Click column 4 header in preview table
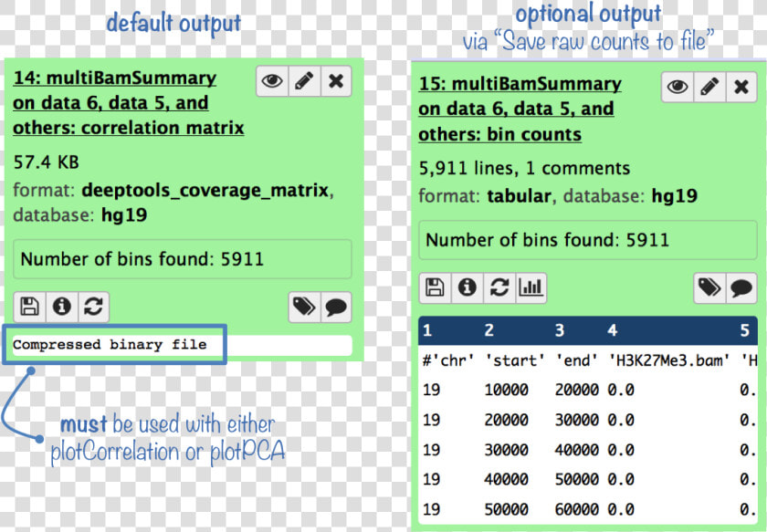This screenshot has height=532, width=767. pyautogui.click(x=613, y=330)
